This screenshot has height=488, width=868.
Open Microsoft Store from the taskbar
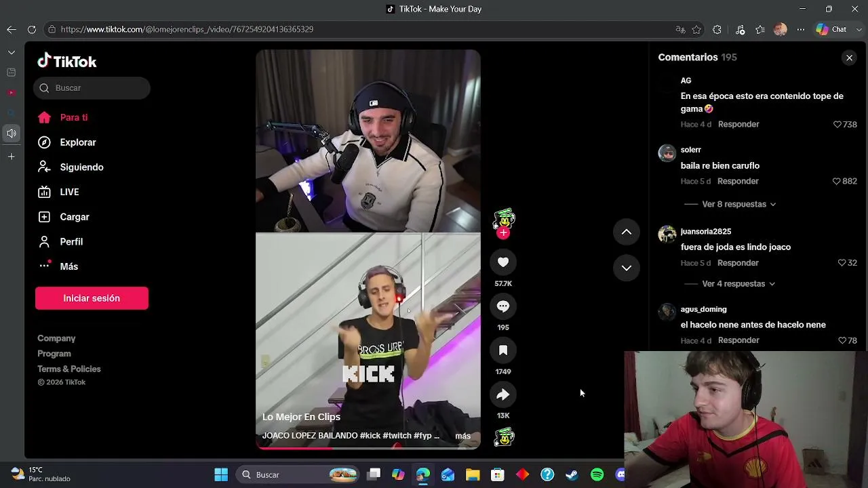point(498,474)
